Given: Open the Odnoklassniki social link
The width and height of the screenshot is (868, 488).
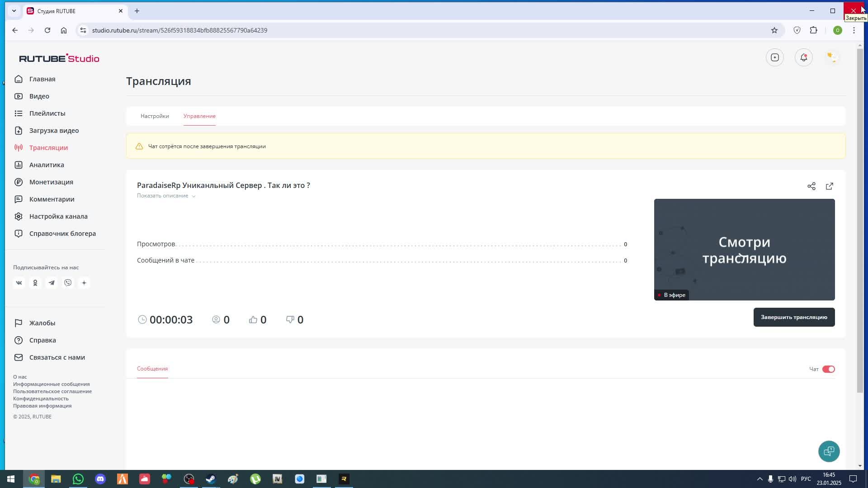Looking at the screenshot, I should point(35,283).
